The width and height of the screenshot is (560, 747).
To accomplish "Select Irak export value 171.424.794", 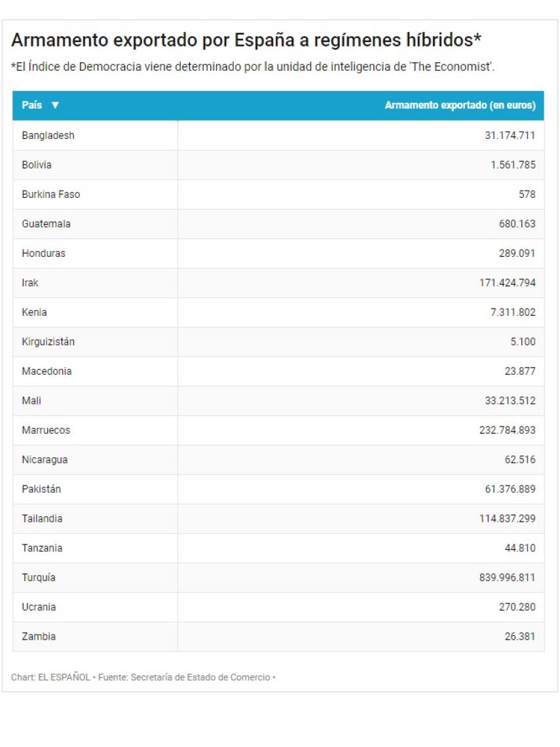I will pyautogui.click(x=508, y=283).
